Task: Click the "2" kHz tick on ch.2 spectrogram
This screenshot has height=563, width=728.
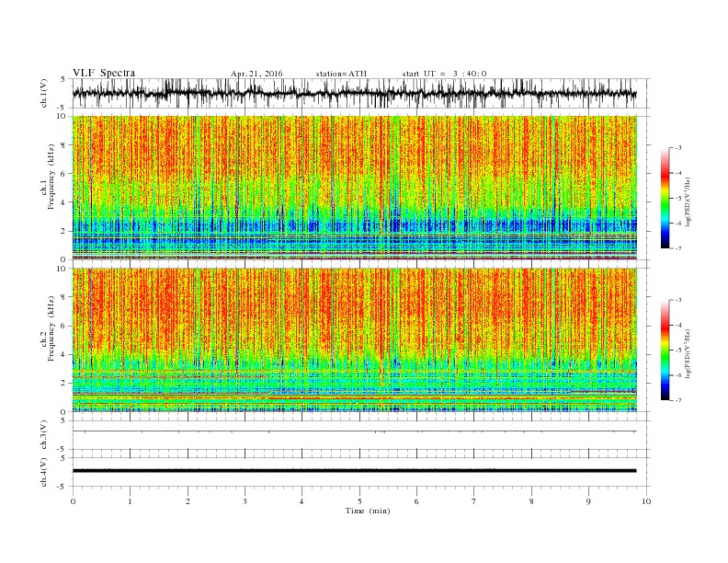Action: click(x=64, y=384)
